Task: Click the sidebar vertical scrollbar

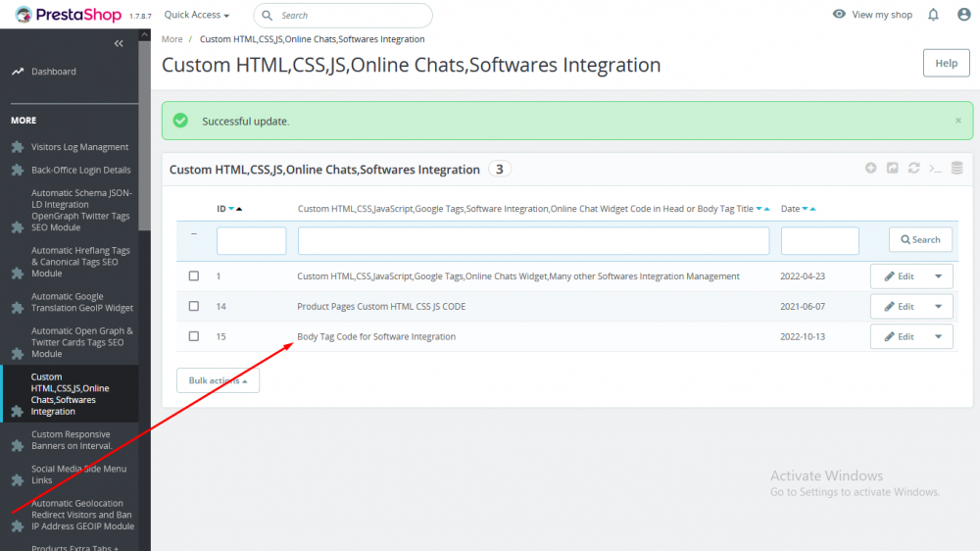Action: pyautogui.click(x=144, y=134)
